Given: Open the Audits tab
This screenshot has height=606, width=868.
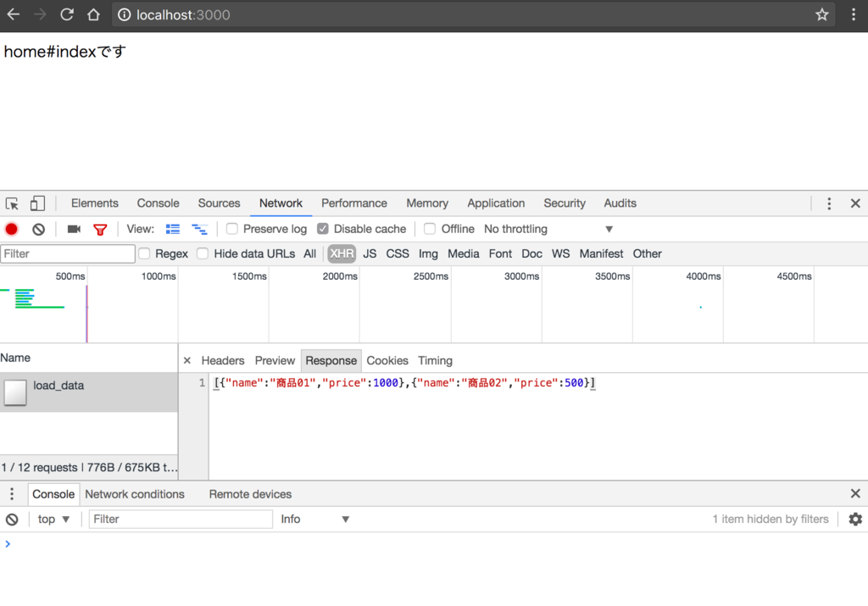Looking at the screenshot, I should 620,203.
